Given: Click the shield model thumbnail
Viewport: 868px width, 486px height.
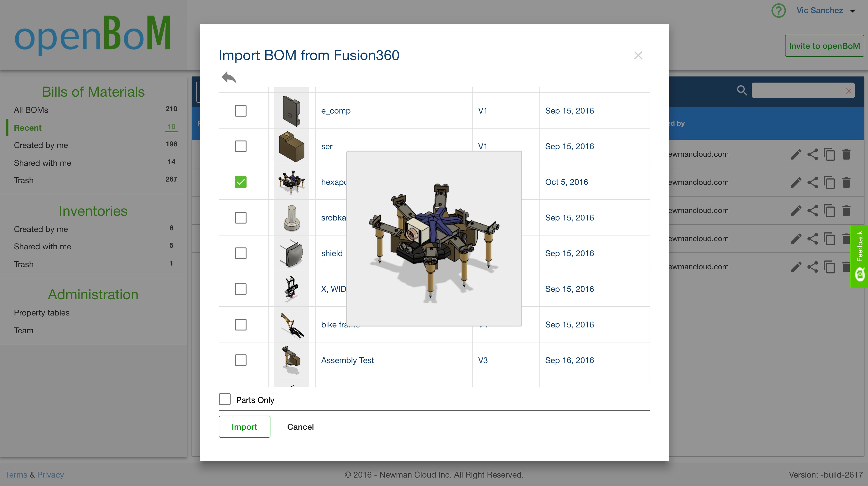Looking at the screenshot, I should pyautogui.click(x=292, y=253).
